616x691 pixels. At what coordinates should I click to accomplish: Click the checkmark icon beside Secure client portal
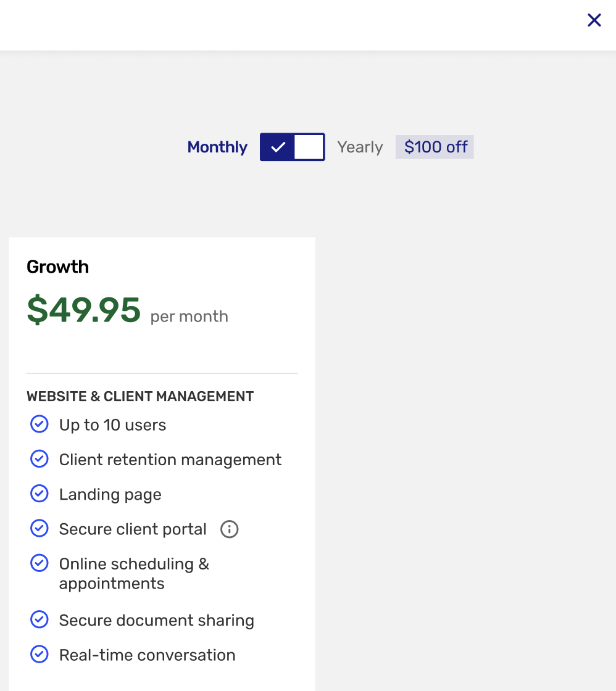point(39,528)
